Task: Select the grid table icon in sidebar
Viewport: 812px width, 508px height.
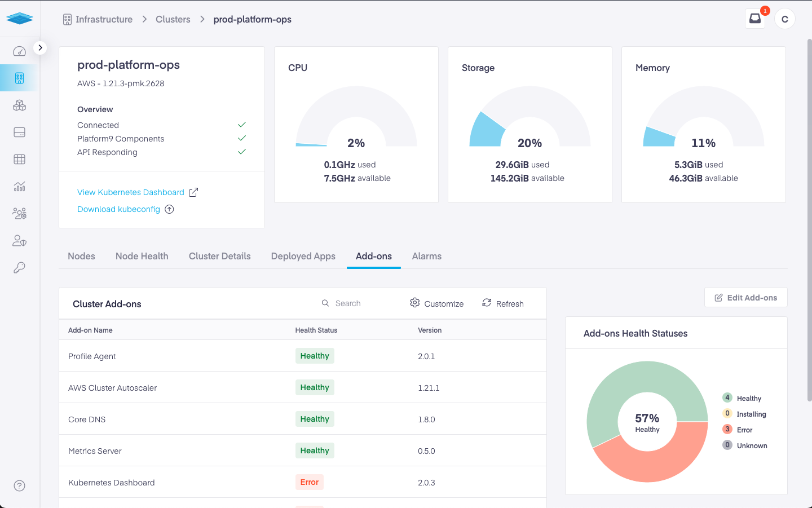Action: 19,160
